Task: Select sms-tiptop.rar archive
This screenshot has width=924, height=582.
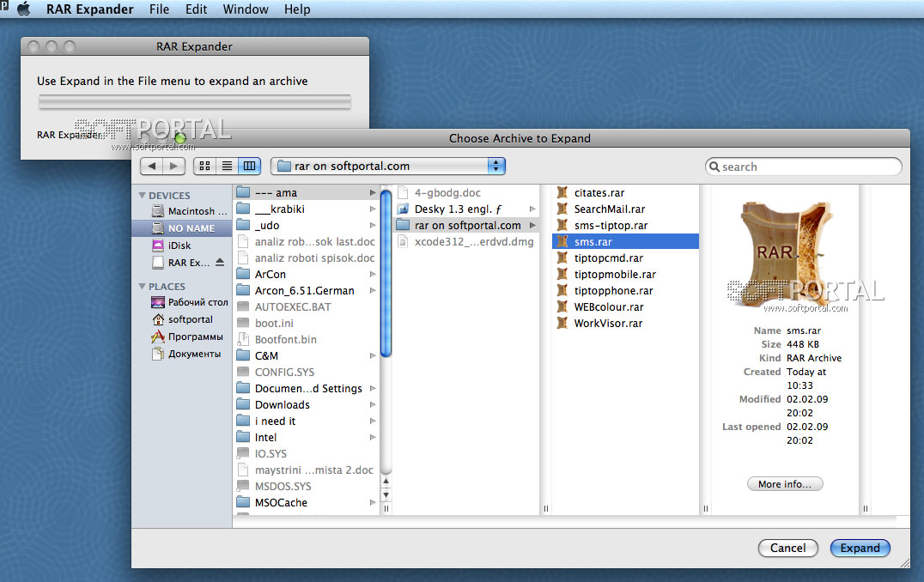Action: click(x=625, y=226)
